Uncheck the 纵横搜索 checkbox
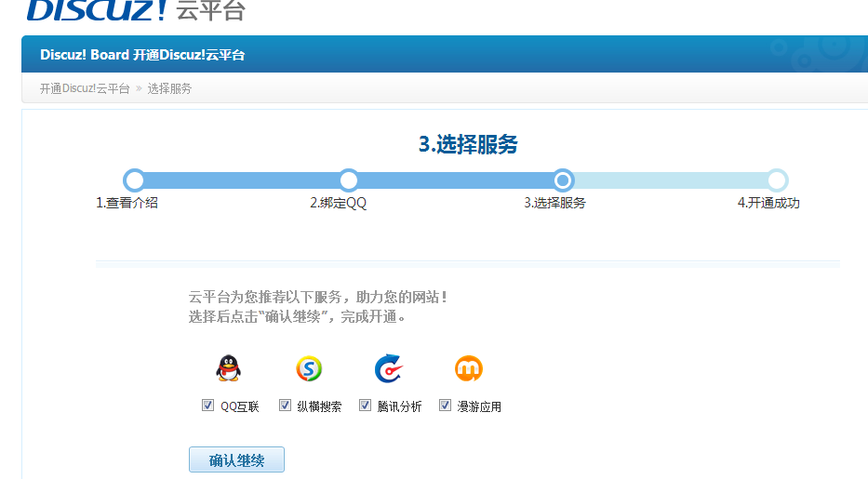Screen dimensions: 868x479 pyautogui.click(x=285, y=406)
